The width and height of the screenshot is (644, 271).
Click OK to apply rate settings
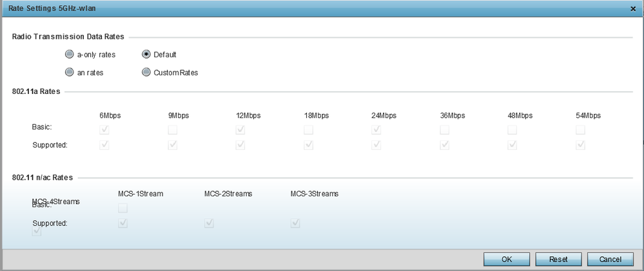click(x=507, y=259)
